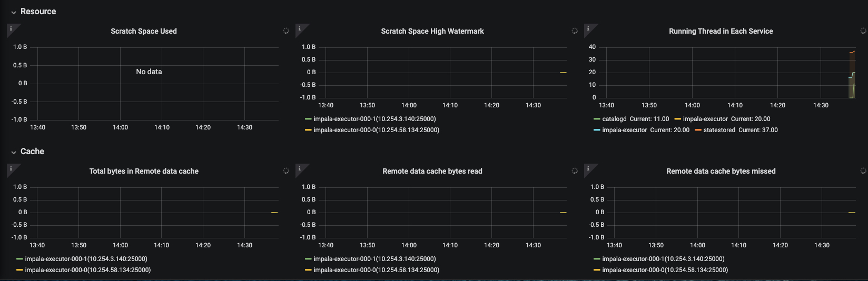Click the No data area in Scratch Space Used graph

tap(149, 72)
